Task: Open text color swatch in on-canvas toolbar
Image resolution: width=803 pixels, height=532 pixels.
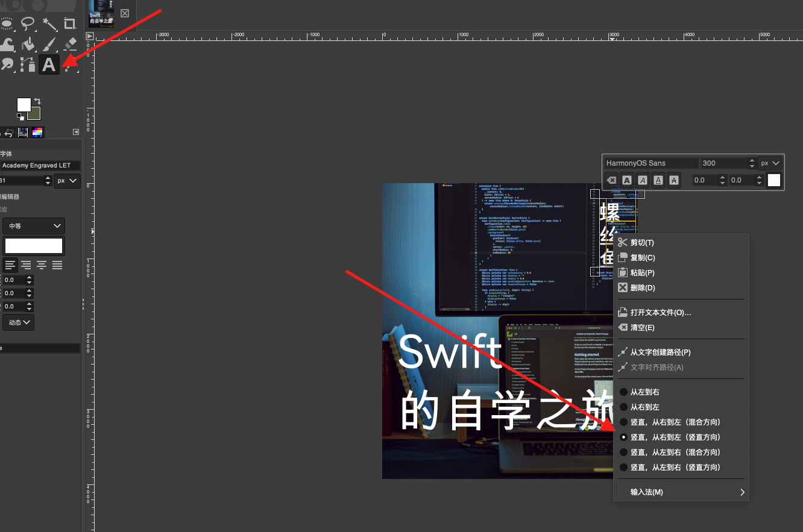Action: tap(773, 180)
